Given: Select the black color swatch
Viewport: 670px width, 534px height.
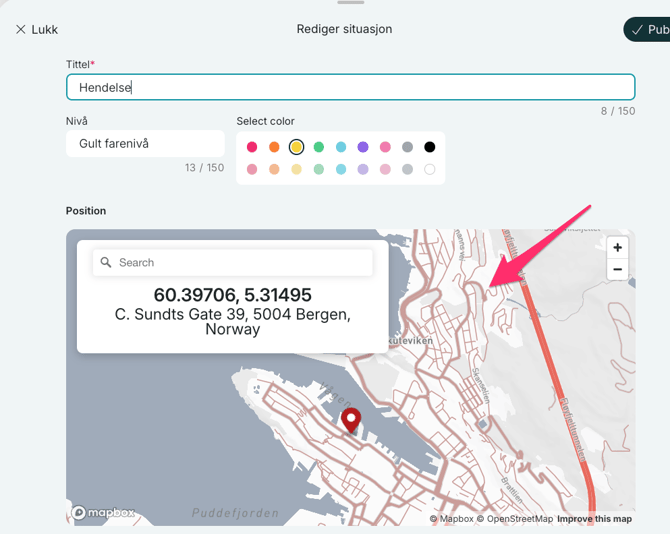Looking at the screenshot, I should [x=430, y=147].
